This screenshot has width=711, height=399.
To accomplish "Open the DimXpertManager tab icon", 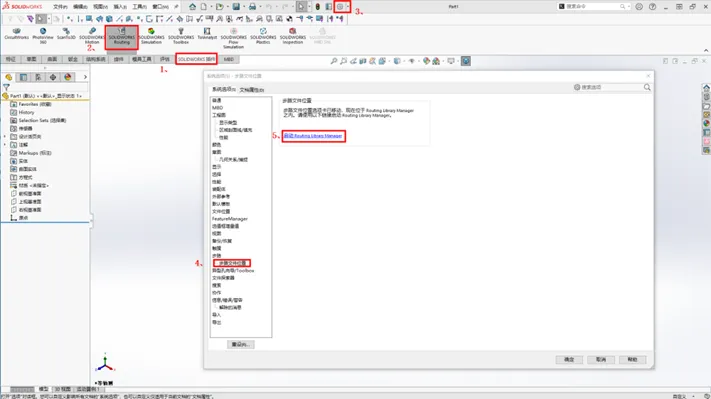I will tap(53, 77).
